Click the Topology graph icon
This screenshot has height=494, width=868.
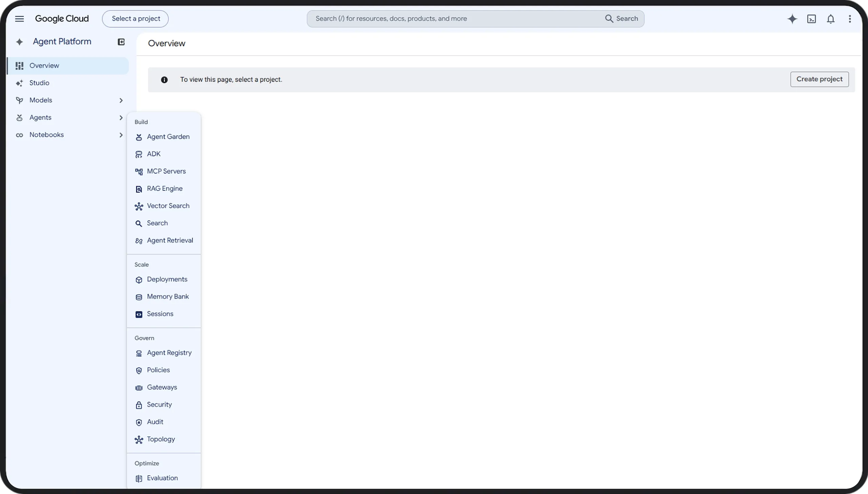point(139,440)
